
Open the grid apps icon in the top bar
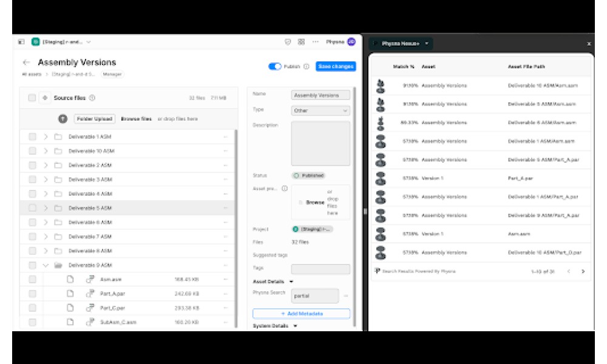click(301, 42)
